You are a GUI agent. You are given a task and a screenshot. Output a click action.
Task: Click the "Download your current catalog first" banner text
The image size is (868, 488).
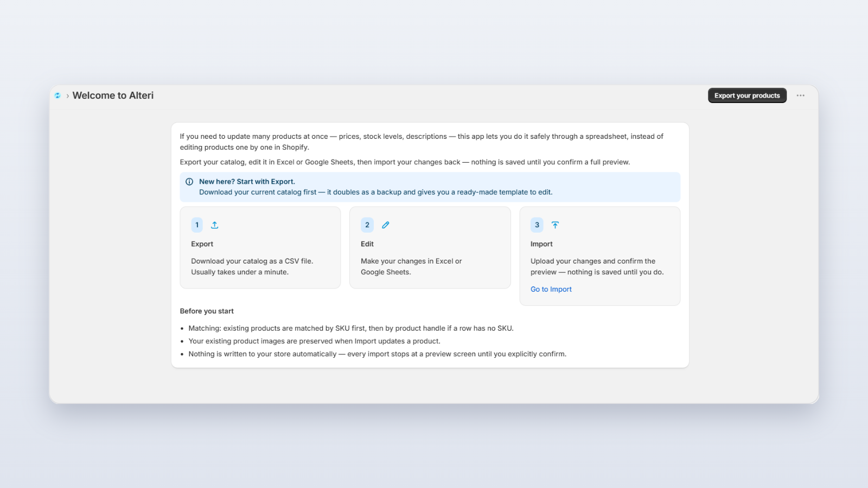pyautogui.click(x=376, y=192)
